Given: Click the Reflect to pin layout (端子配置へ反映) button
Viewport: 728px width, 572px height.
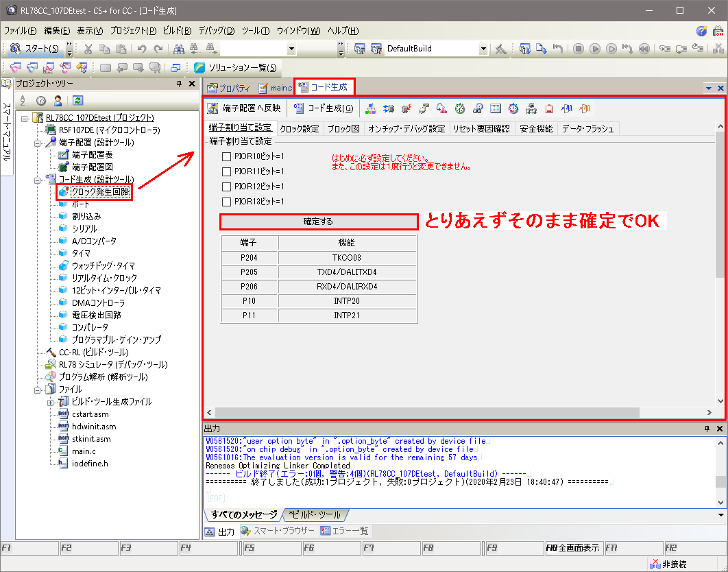Looking at the screenshot, I should pyautogui.click(x=244, y=108).
